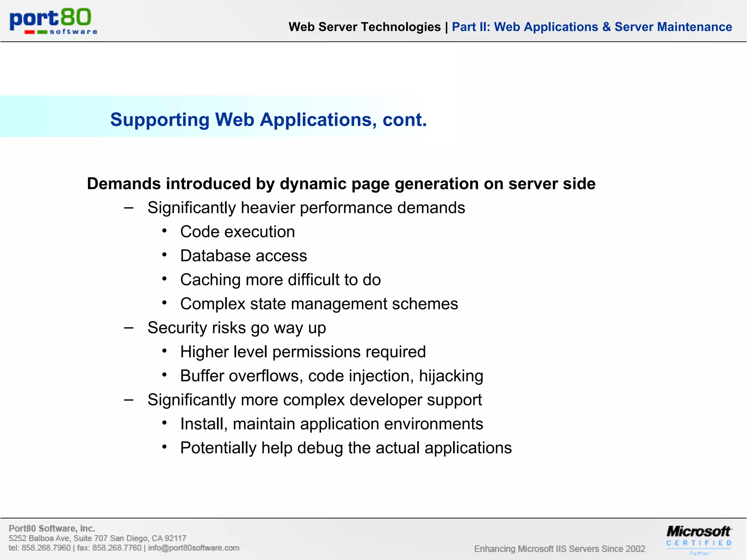Image resolution: width=747 pixels, height=560 pixels.
Task: Click 'Enhancing Microsoft IIS Servers Since 2002' tagline
Action: (560, 549)
